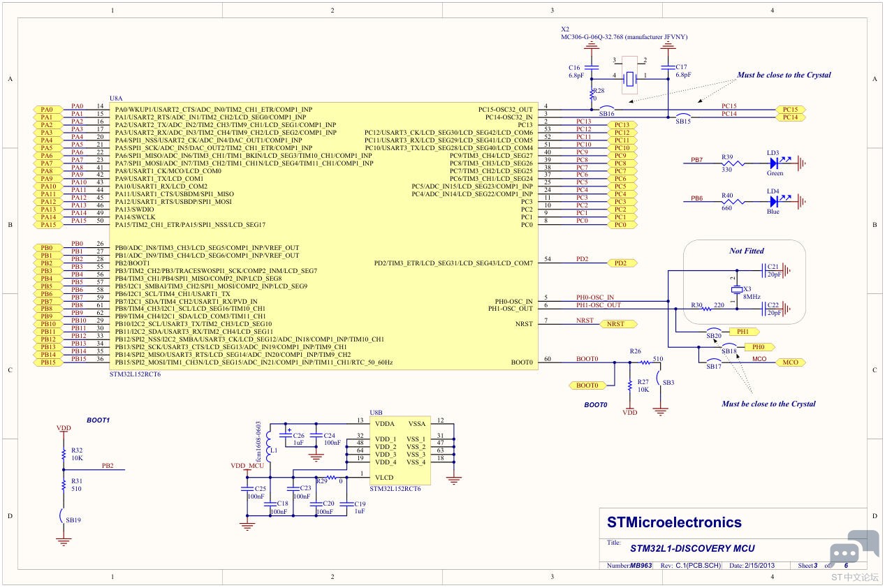Select the yellow PH1 port tag

(x=743, y=332)
